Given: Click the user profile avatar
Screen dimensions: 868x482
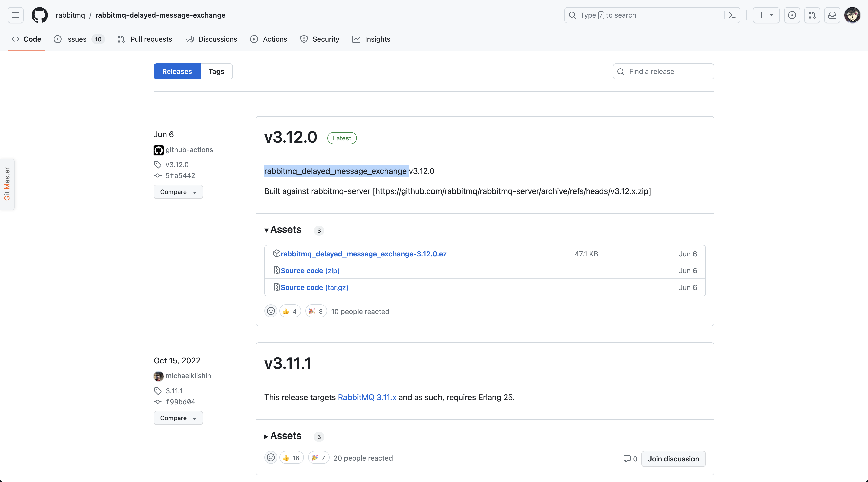Looking at the screenshot, I should (852, 15).
